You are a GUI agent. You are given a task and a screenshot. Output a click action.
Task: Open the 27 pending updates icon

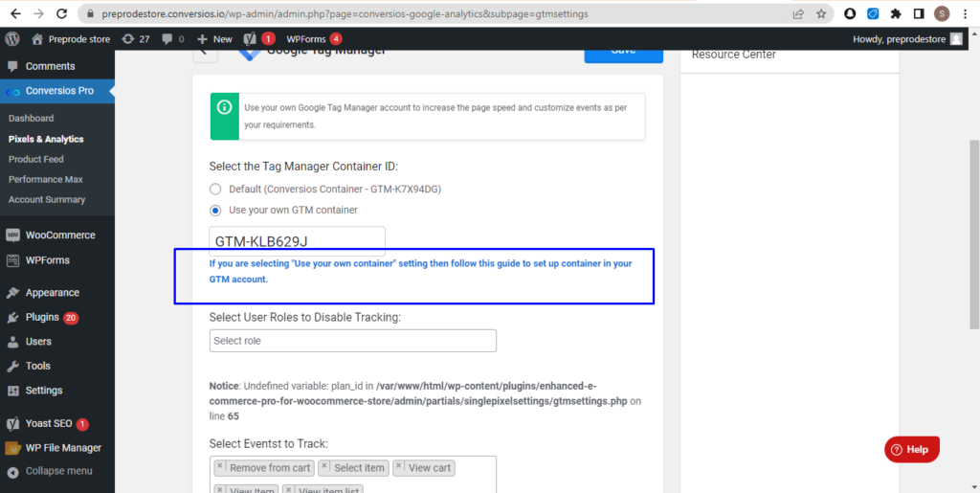click(x=136, y=38)
